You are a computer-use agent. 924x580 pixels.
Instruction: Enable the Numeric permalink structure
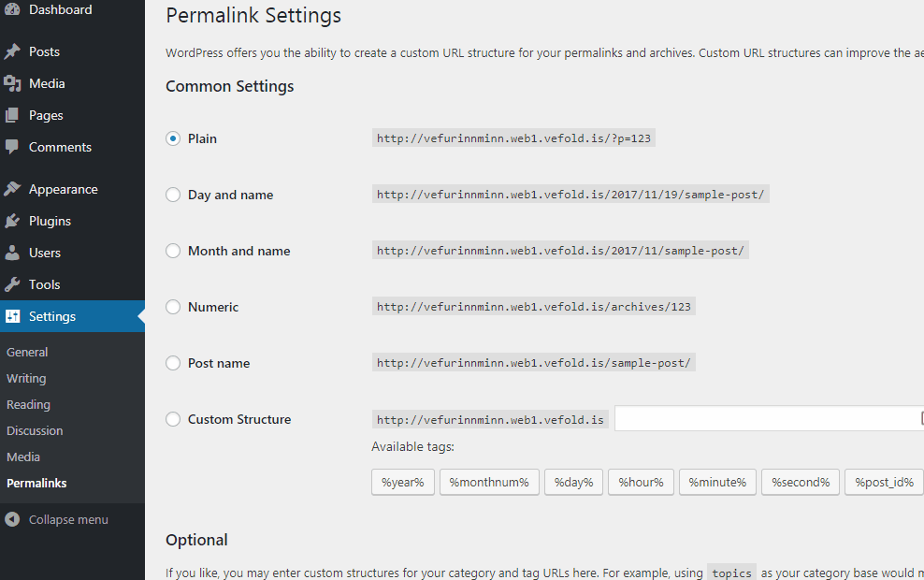173,307
